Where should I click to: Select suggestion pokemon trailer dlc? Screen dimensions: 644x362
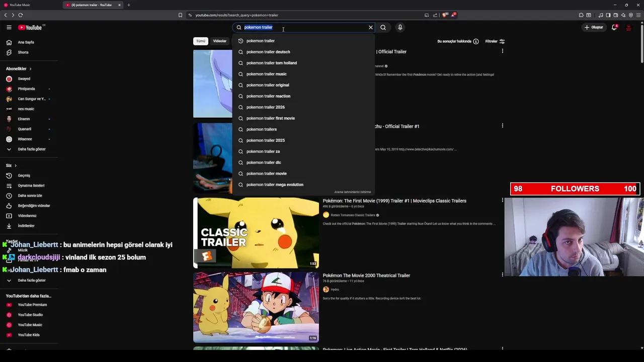point(303,162)
